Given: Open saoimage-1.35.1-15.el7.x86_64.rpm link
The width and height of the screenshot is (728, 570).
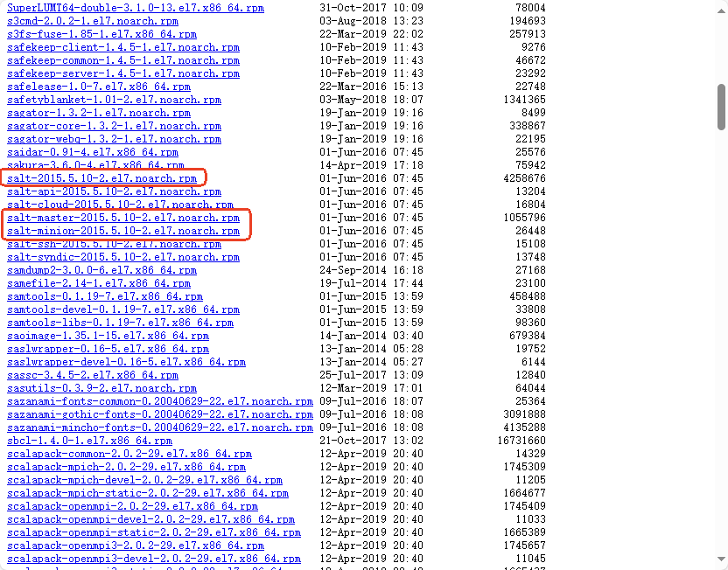Looking at the screenshot, I should pyautogui.click(x=108, y=336).
